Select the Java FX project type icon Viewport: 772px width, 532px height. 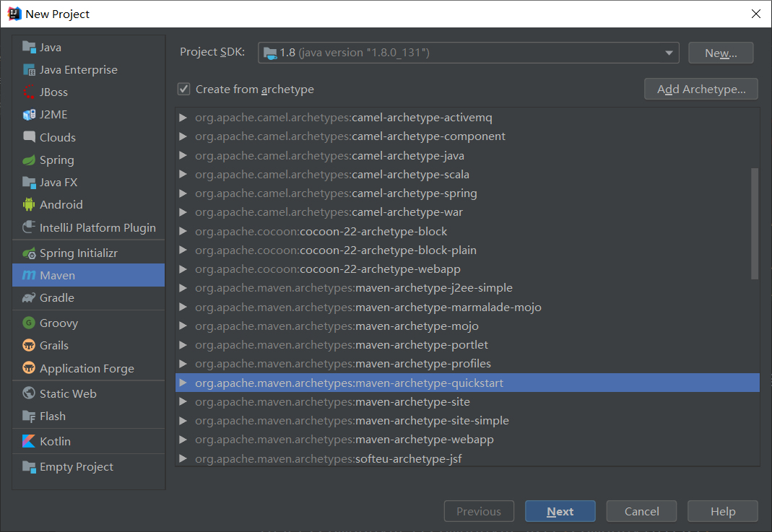[28, 182]
